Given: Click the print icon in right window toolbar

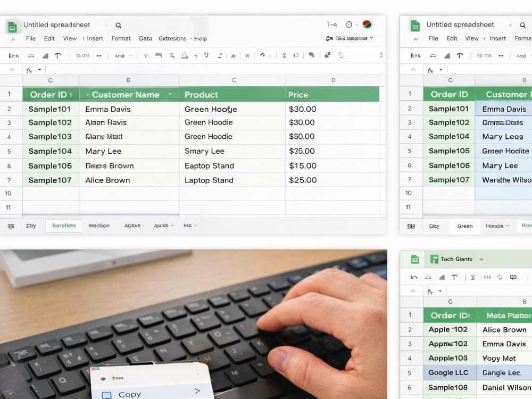Looking at the screenshot, I should coord(433,56).
